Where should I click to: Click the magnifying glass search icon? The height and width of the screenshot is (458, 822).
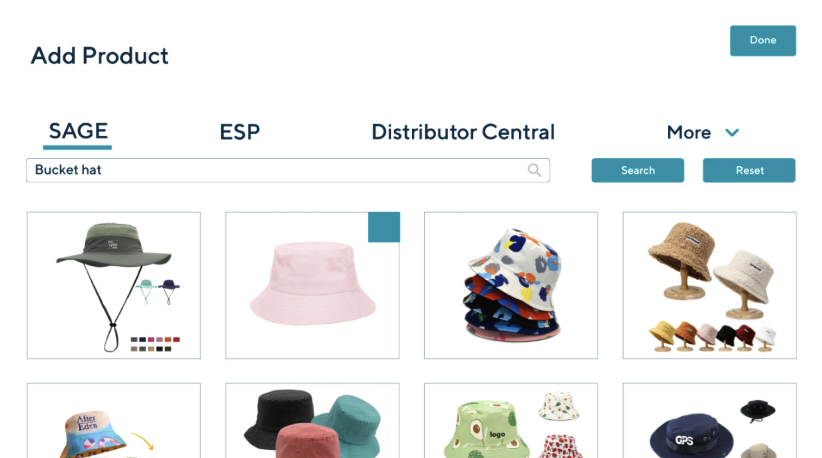(x=534, y=170)
